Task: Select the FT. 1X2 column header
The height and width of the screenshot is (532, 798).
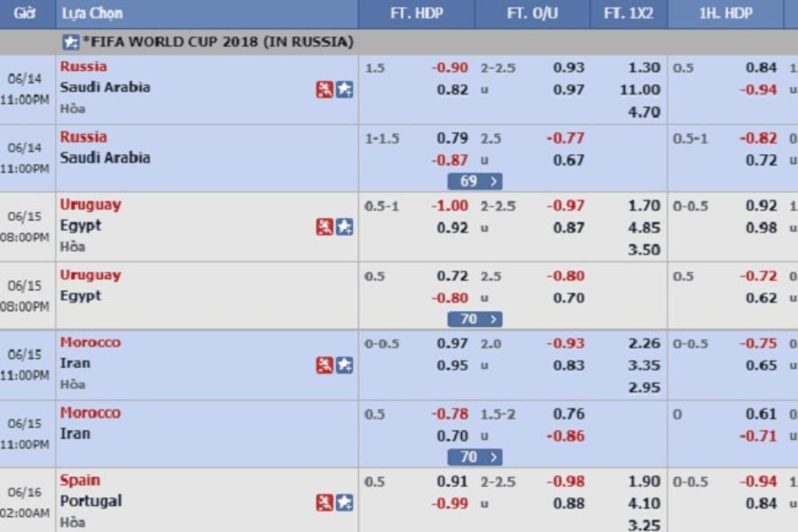Action: [629, 14]
